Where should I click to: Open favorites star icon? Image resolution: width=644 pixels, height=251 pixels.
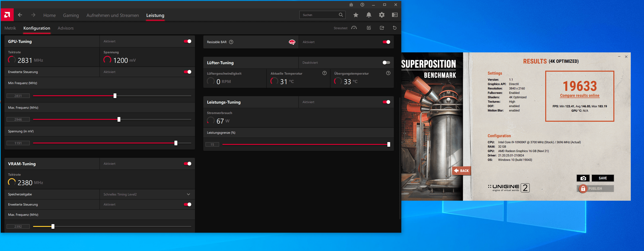[356, 15]
